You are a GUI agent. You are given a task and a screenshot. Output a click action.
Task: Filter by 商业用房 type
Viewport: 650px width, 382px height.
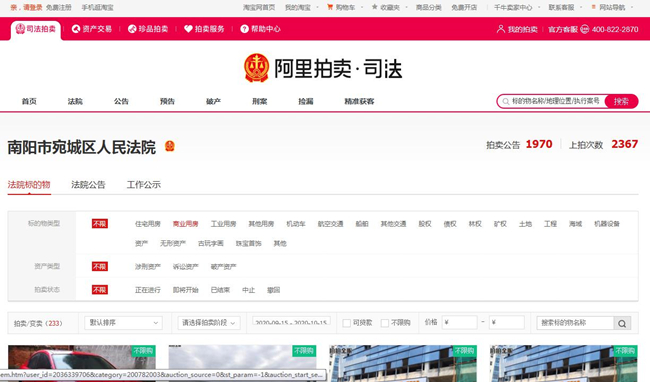pyautogui.click(x=185, y=224)
